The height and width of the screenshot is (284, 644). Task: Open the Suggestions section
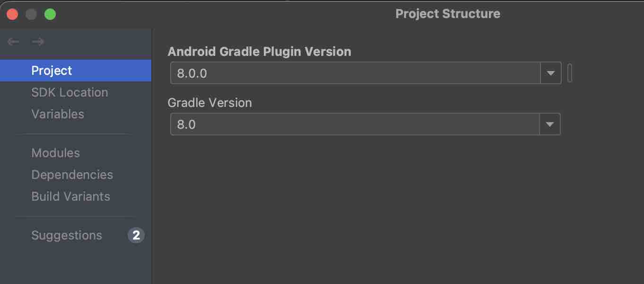click(66, 235)
